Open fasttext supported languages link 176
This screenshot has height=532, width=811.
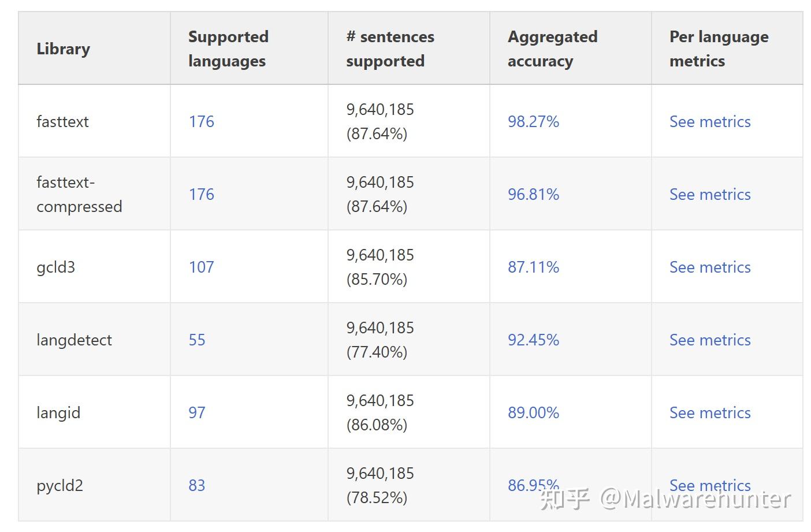click(x=201, y=121)
